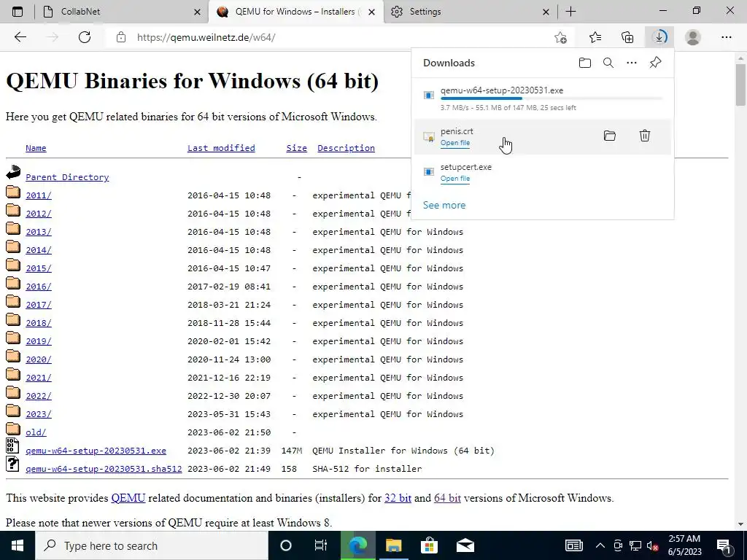
Task: Click the 2020/ folder icon
Action: (13, 356)
